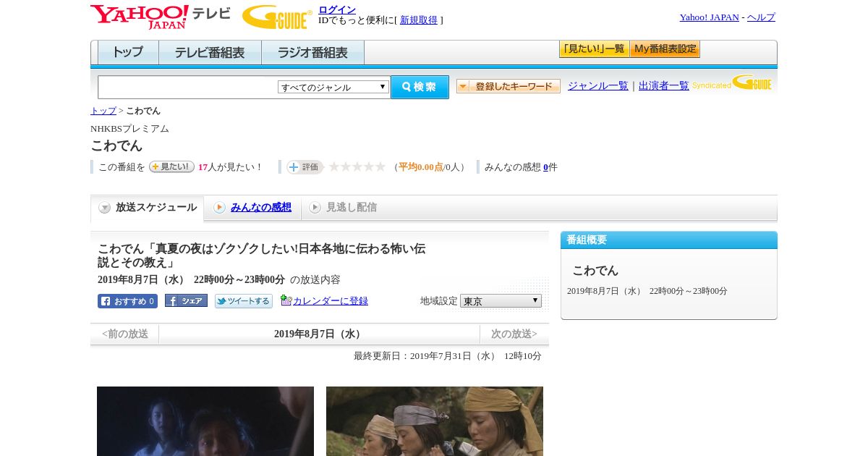The width and height of the screenshot is (868, 456).
Task: Switch to the トップ navigation tab
Action: pyautogui.click(x=128, y=53)
